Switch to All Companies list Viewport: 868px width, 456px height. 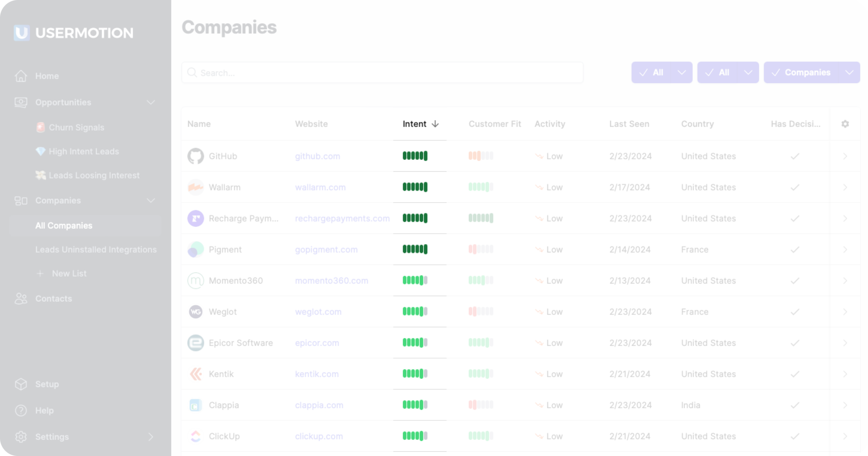pos(64,225)
